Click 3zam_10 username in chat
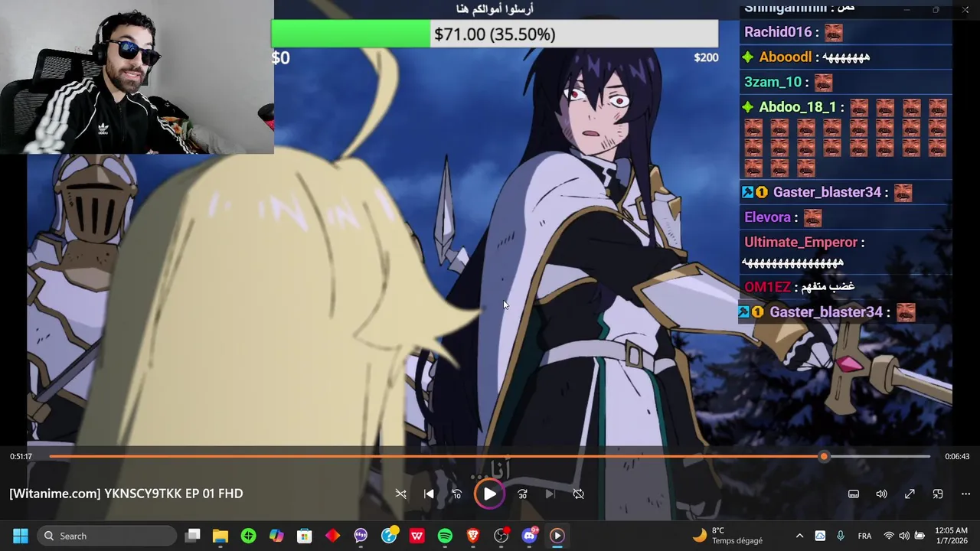Screen dimensions: 980x551 pos(773,82)
